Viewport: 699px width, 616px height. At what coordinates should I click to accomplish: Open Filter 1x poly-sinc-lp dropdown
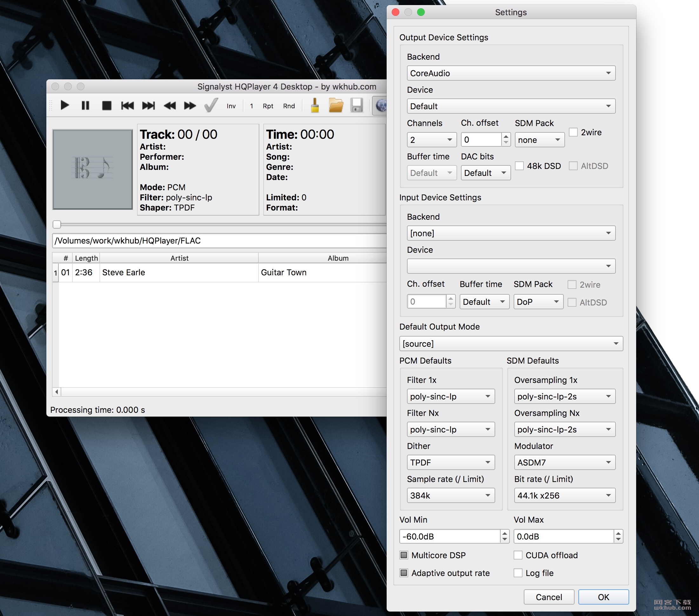point(451,396)
